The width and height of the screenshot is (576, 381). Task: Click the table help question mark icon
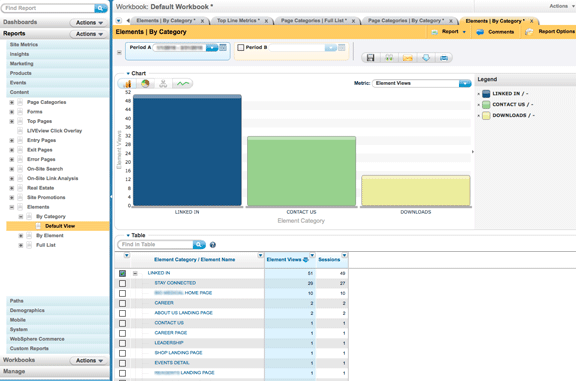pyautogui.click(x=213, y=245)
